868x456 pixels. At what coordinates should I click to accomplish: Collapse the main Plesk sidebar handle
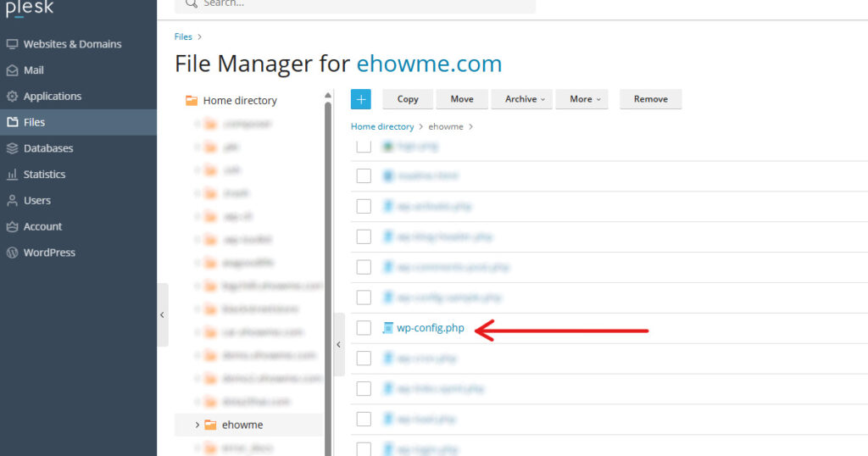(x=162, y=315)
